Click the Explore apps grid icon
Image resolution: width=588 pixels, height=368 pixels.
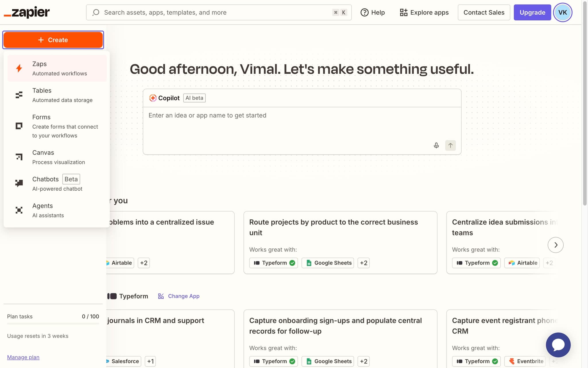403,12
